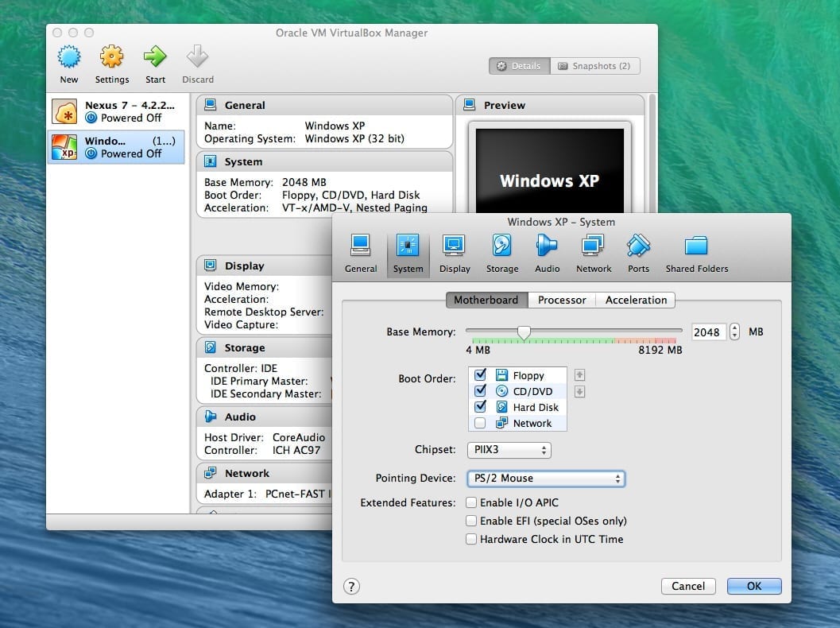Click the Windows XP preview thumbnail

point(550,170)
